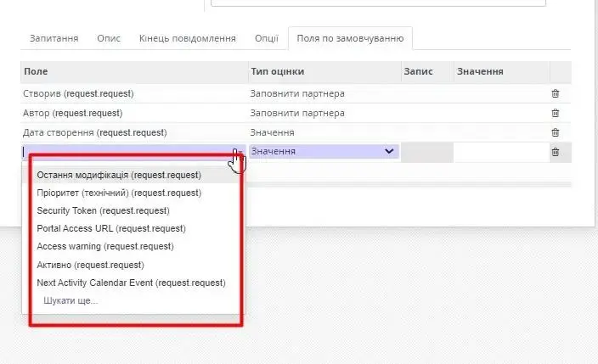Expand the Значення type dropdown in new row
The width and height of the screenshot is (598, 364).
click(389, 152)
